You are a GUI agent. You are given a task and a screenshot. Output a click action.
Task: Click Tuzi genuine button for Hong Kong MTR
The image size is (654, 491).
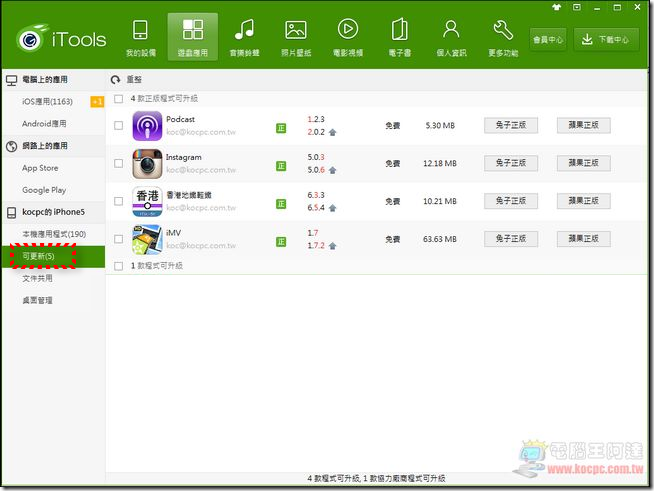[511, 201]
